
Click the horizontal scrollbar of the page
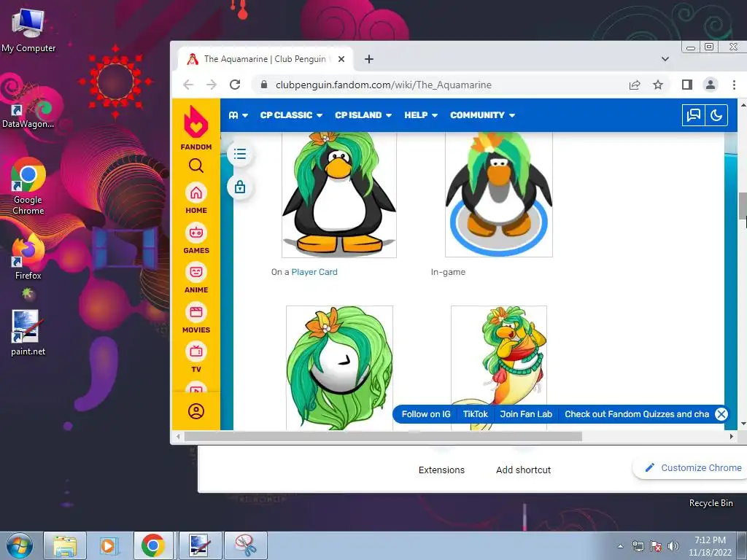[x=383, y=436]
